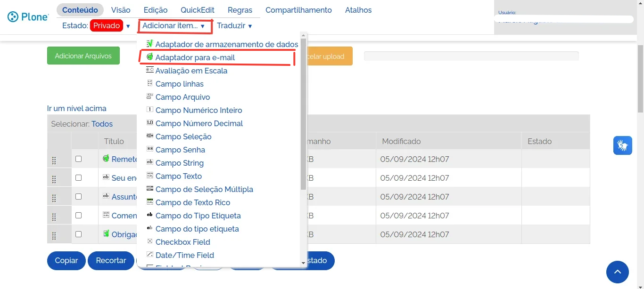Check the box for the 'Obrigad' row

tap(78, 234)
